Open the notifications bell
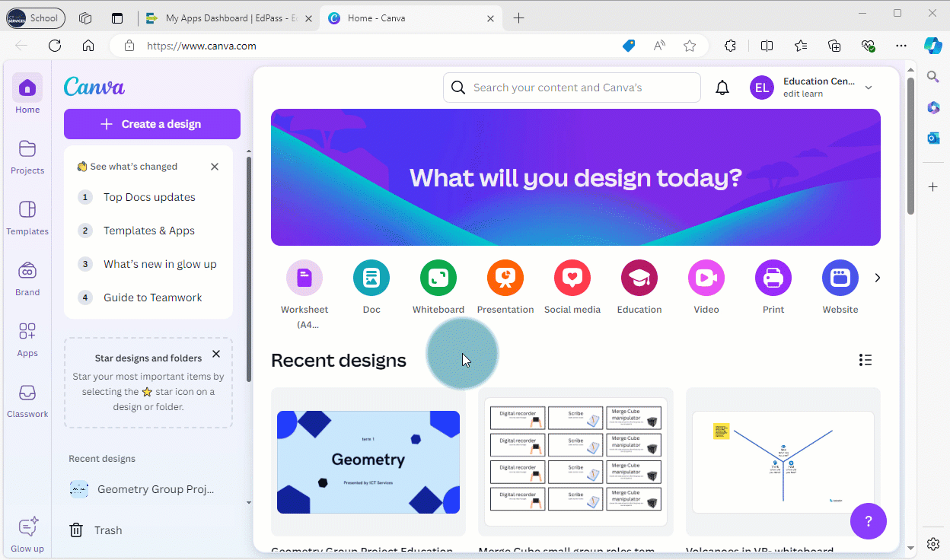 coord(722,87)
